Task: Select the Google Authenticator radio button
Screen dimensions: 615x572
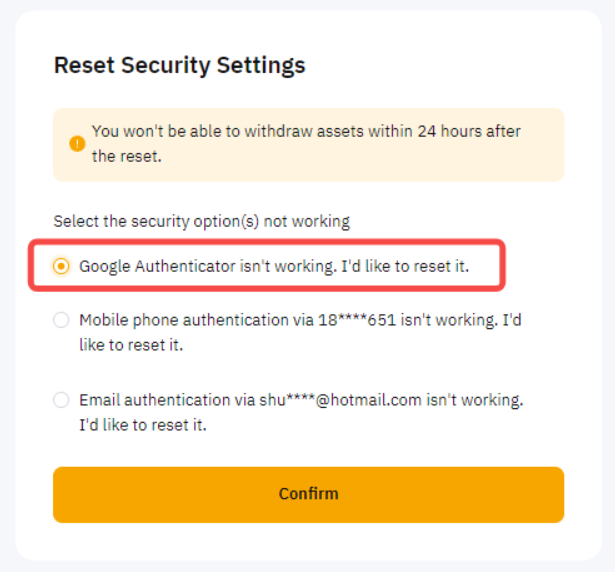Action: coord(62,267)
